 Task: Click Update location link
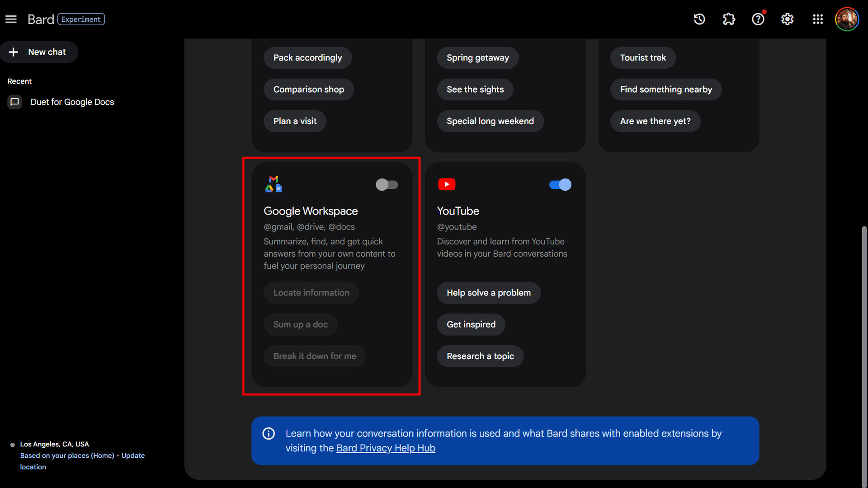[x=133, y=455]
